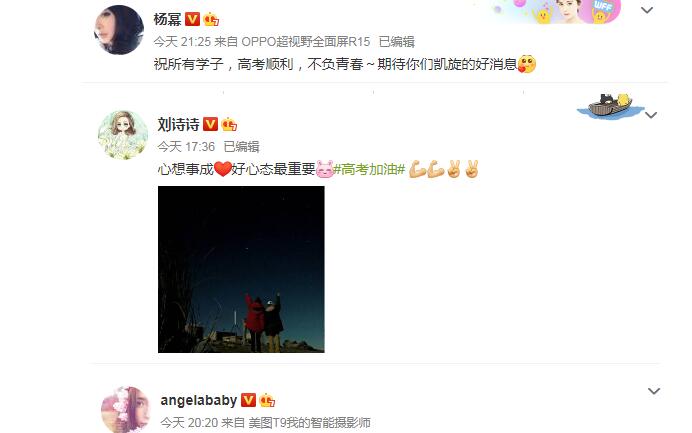Screen dimensions: 692x433
Task: Click 刘诗诗's verified V badge
Action: point(210,124)
